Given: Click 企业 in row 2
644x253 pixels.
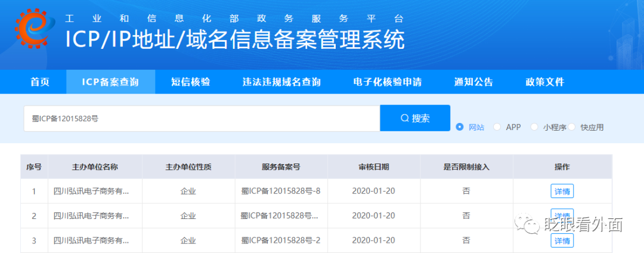Looking at the screenshot, I should point(188,216).
